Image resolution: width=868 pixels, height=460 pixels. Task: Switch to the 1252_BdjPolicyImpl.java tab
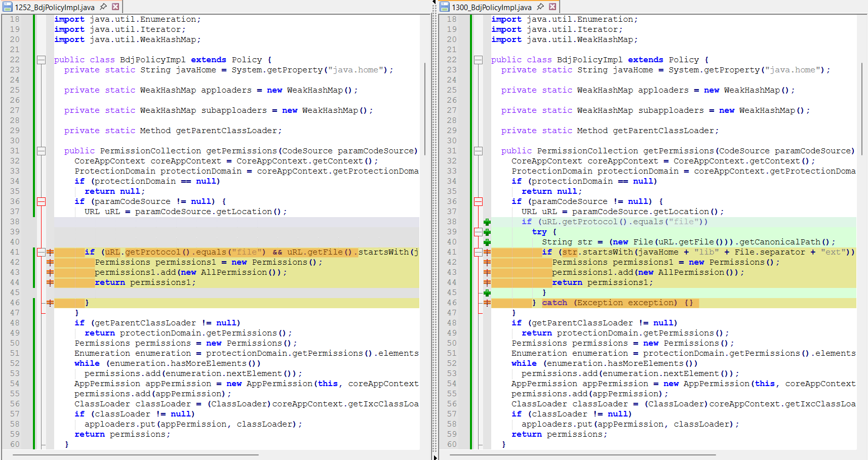54,7
